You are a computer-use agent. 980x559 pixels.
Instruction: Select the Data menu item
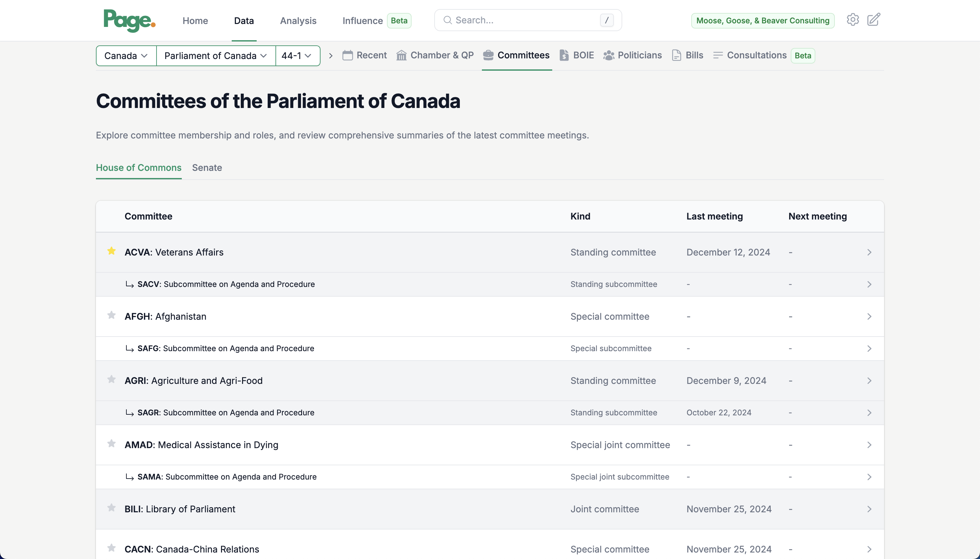pos(244,21)
